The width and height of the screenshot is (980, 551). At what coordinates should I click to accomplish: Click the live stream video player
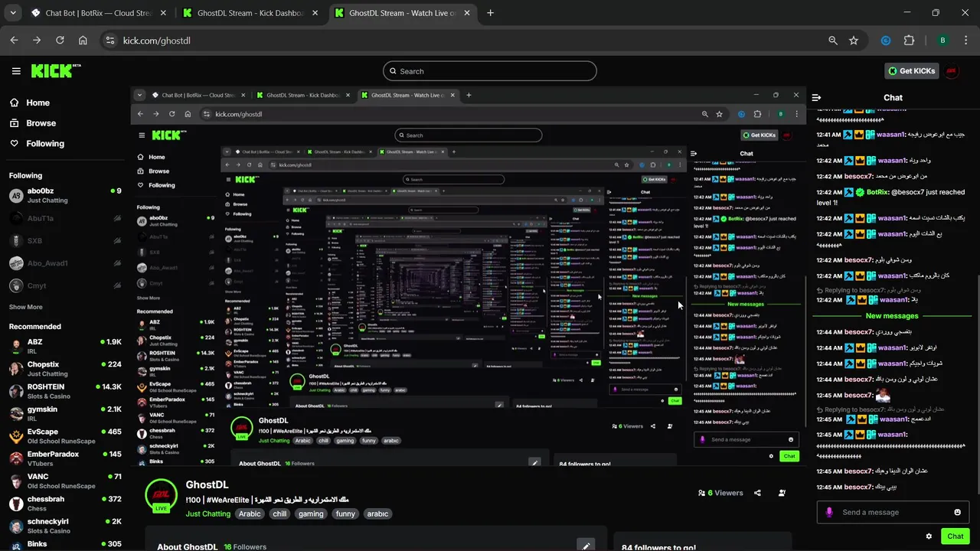pos(467,275)
